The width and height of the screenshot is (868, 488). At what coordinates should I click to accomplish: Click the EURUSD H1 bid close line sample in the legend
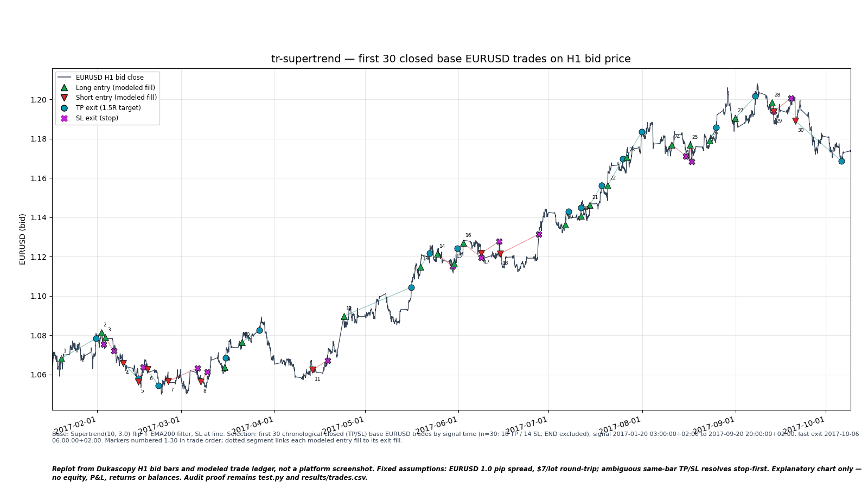[x=64, y=78]
